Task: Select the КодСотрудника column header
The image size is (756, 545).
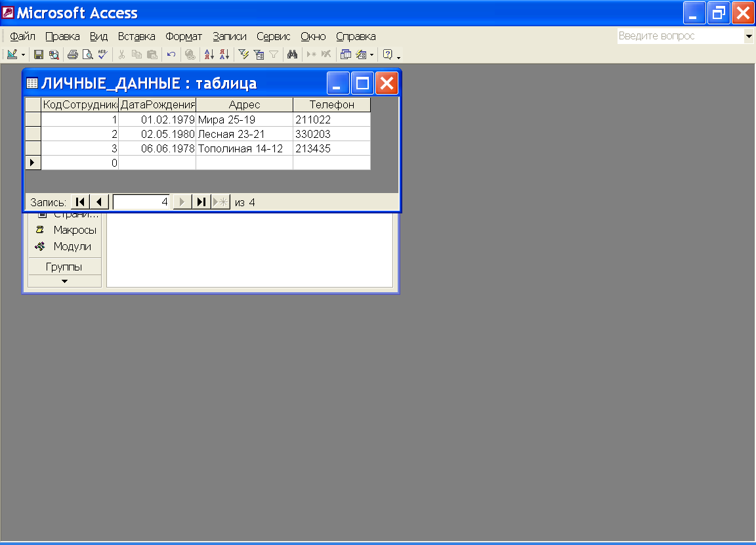Action: click(79, 104)
